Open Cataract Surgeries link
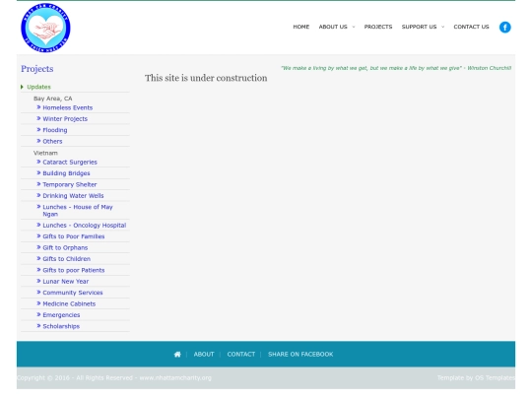 [70, 163]
